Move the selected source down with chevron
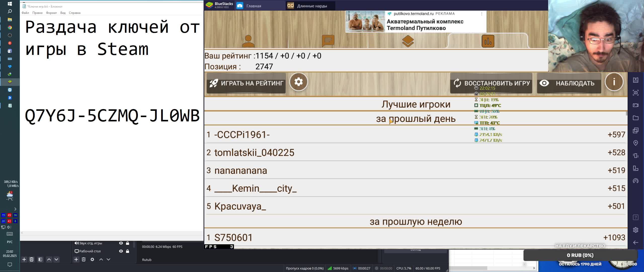This screenshot has height=272, width=644. tap(108, 259)
